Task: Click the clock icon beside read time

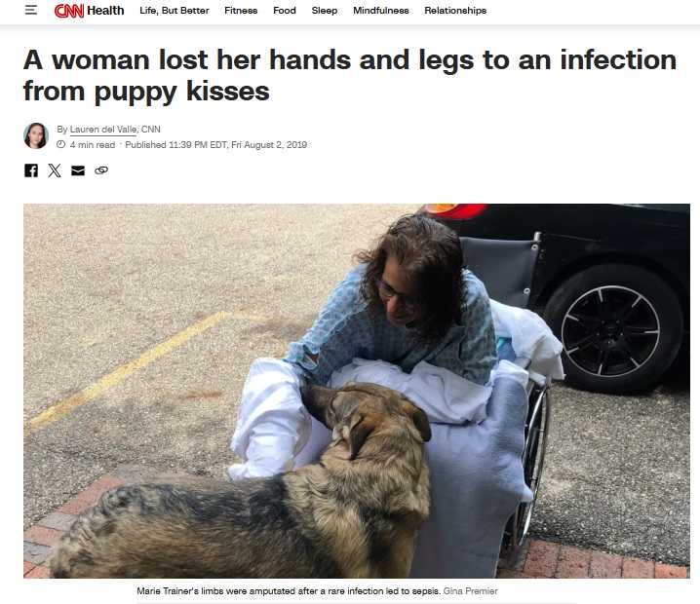Action: pyautogui.click(x=60, y=144)
